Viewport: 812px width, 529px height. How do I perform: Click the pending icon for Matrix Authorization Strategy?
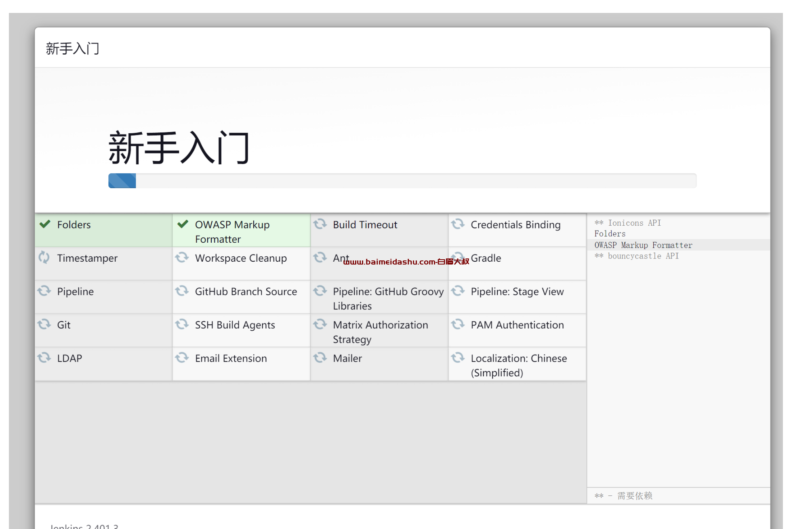point(320,324)
